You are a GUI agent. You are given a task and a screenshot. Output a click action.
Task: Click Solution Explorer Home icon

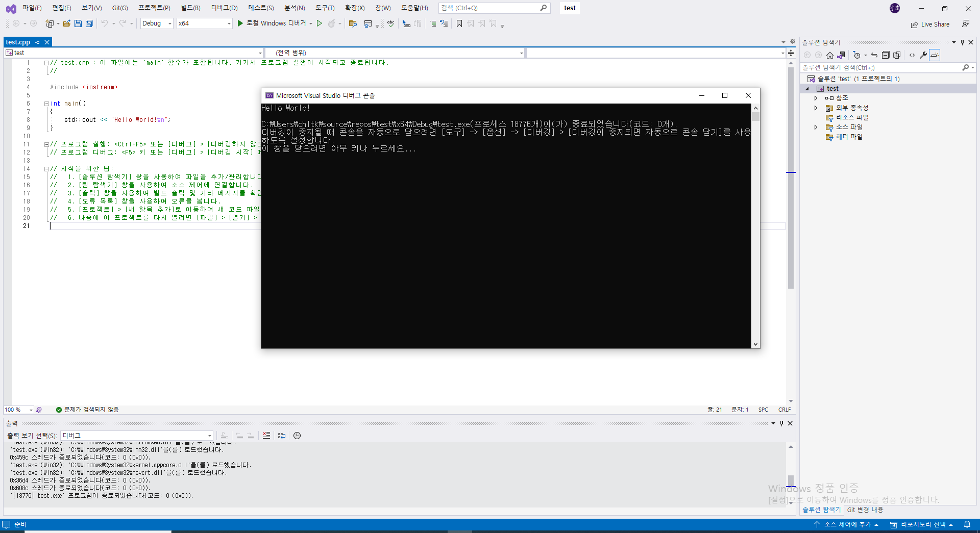pos(830,55)
